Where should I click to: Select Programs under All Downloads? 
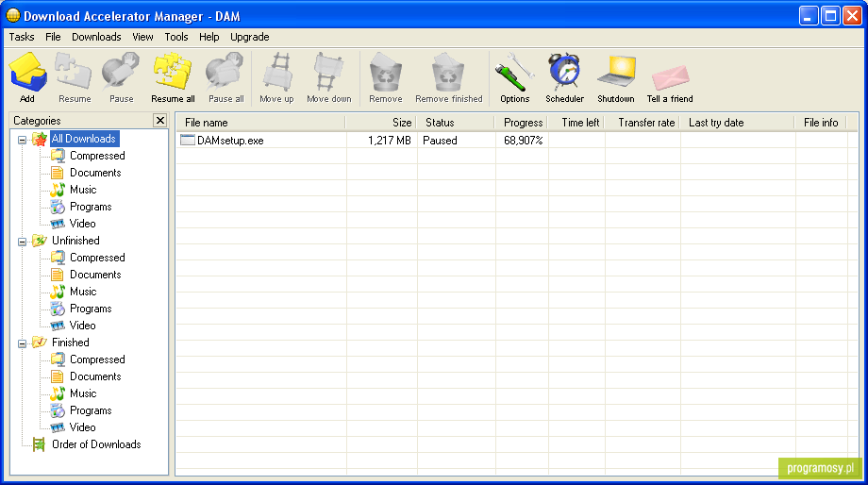tap(91, 207)
